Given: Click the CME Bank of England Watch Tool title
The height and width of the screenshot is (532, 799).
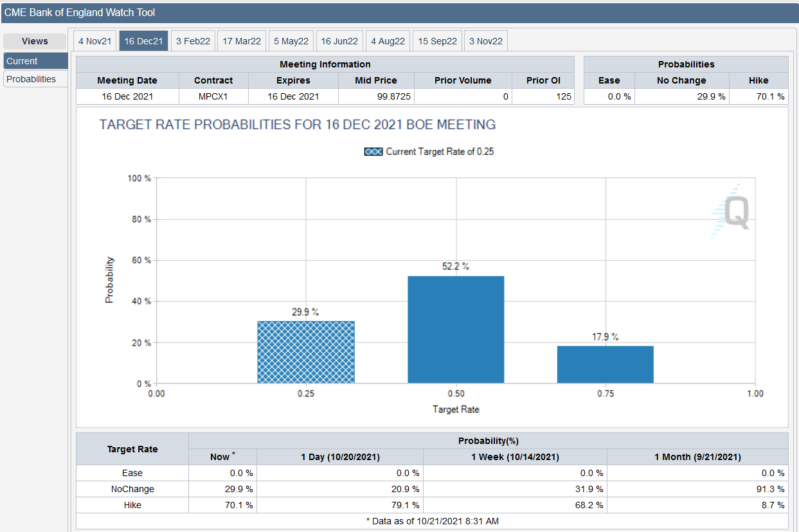Looking at the screenshot, I should pos(80,12).
